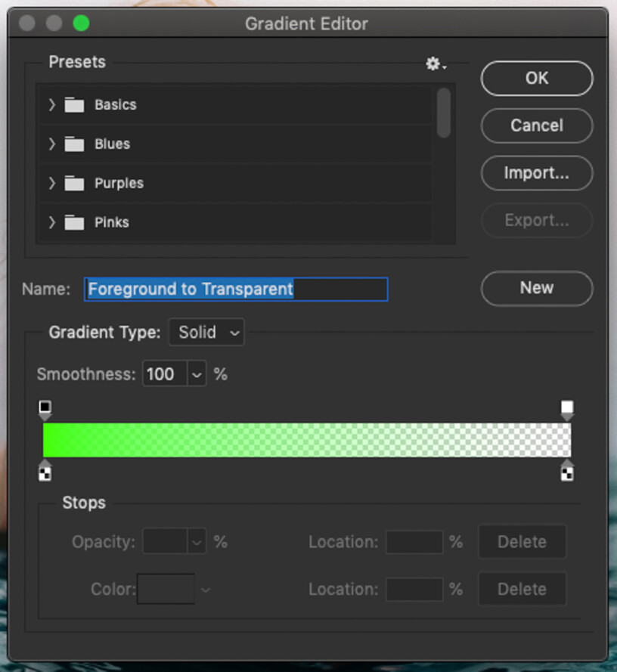Create a New gradient preset
The width and height of the screenshot is (617, 672).
tap(536, 288)
